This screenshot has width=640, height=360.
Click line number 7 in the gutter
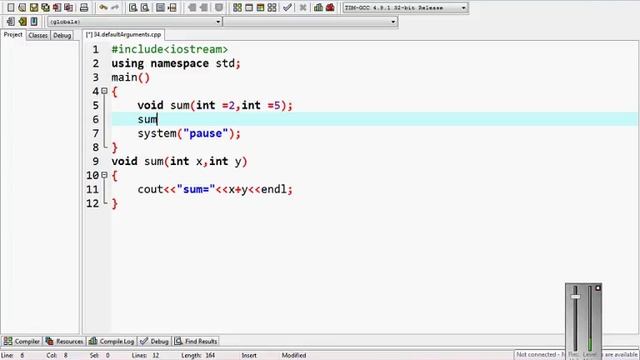(x=96, y=133)
